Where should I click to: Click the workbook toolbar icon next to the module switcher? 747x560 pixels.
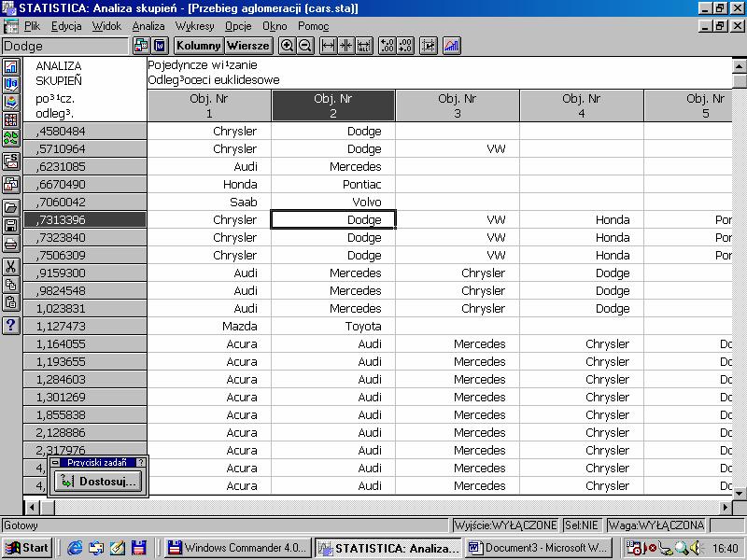click(x=160, y=46)
